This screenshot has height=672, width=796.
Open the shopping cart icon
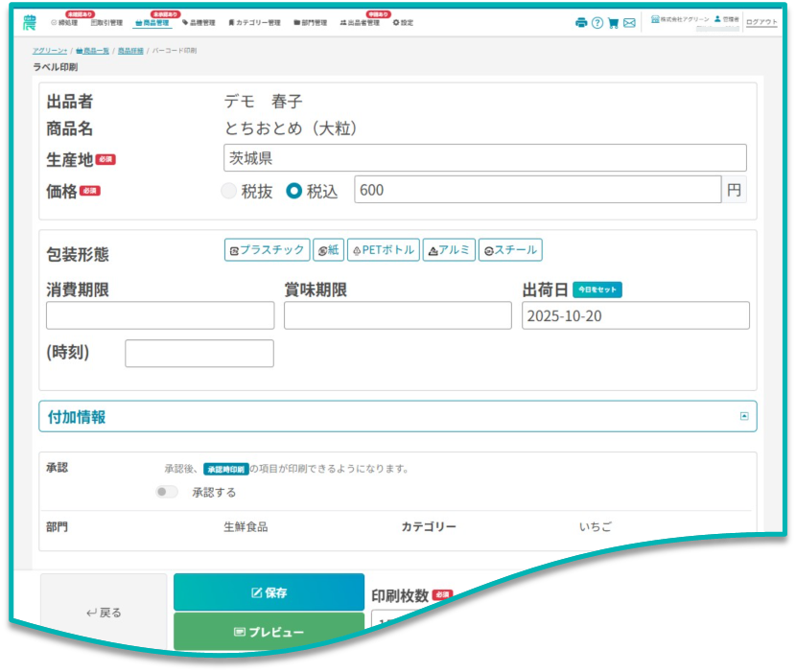pyautogui.click(x=614, y=23)
